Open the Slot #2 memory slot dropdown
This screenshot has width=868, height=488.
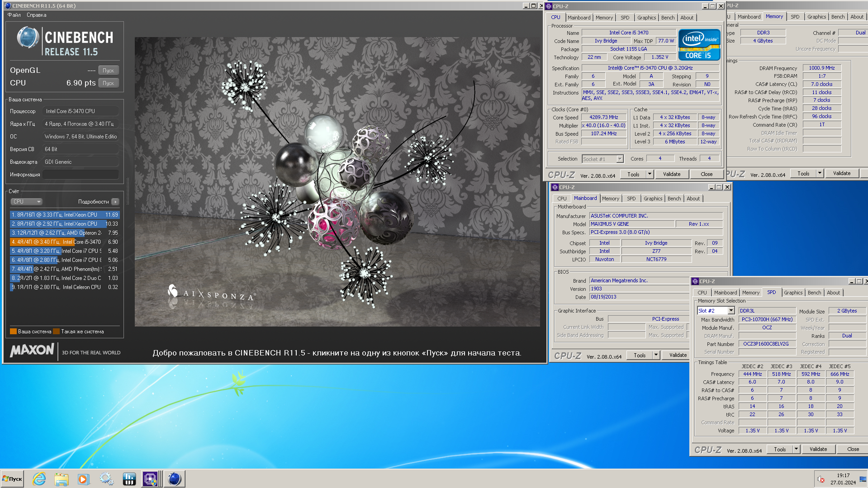click(731, 311)
